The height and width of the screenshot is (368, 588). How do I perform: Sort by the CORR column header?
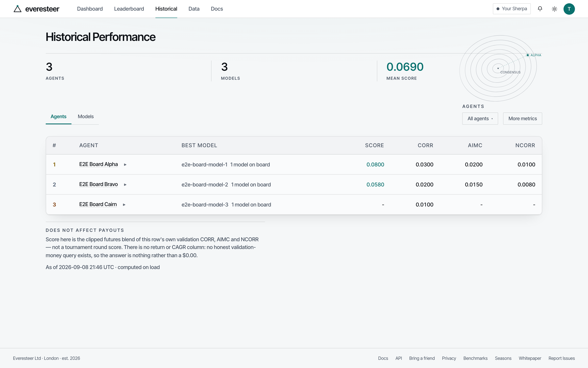point(425,145)
